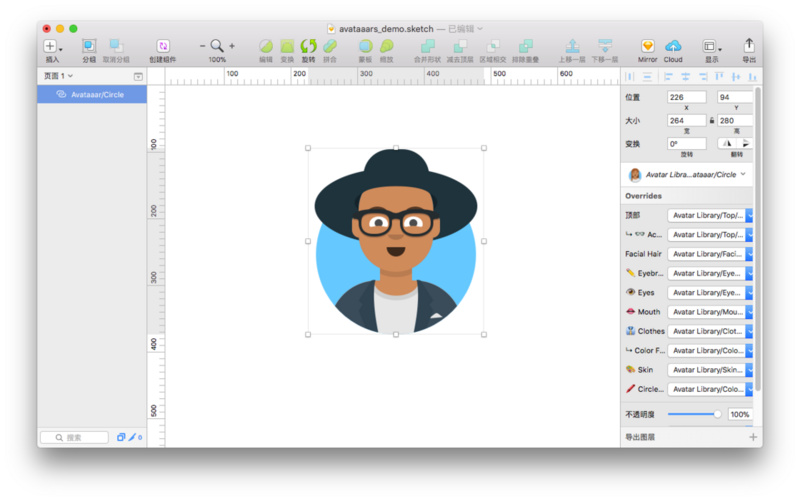
Task: Click the width field showing 264
Action: click(x=687, y=120)
